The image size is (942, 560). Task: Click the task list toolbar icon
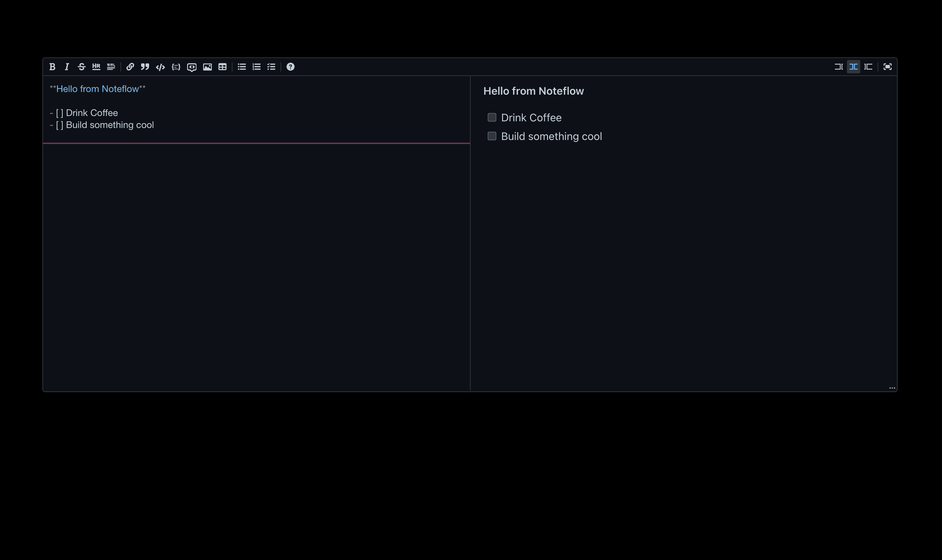[272, 67]
